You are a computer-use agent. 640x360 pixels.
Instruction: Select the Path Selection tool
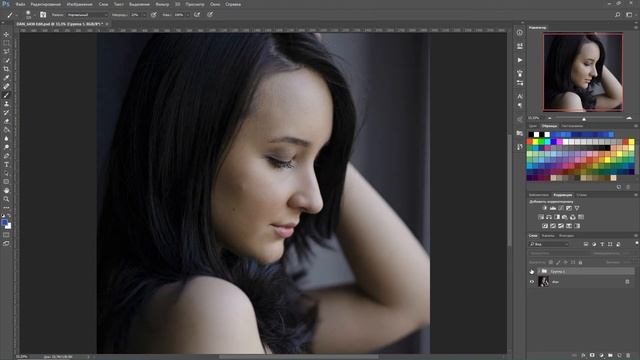coord(6,173)
